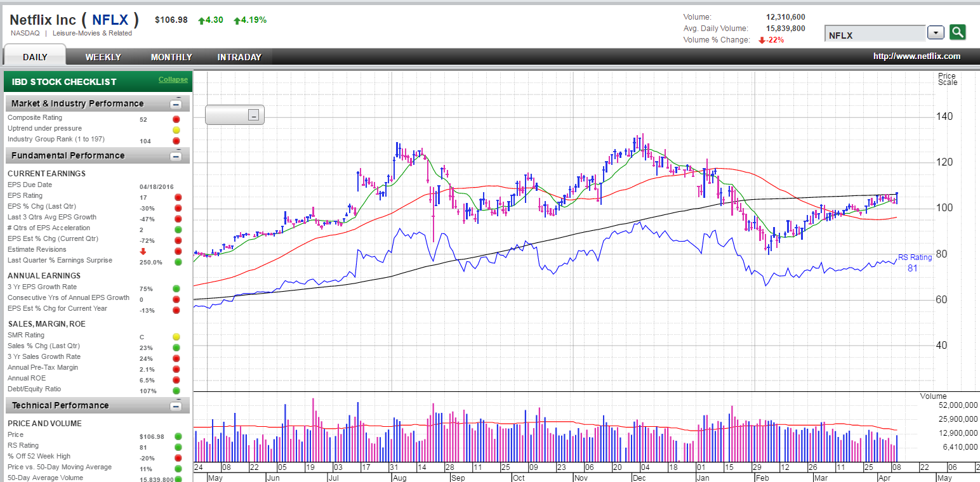Click the Leisure-Movies & Related industry text
This screenshot has height=482, width=980.
tap(93, 33)
